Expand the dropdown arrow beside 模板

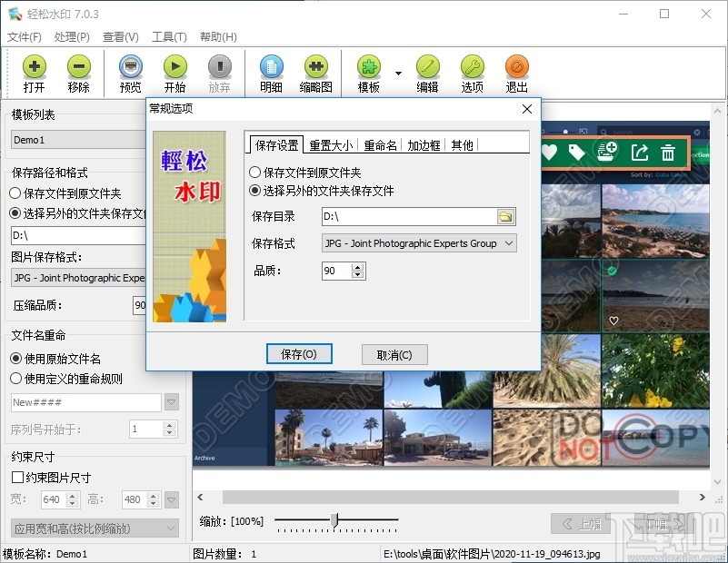pyautogui.click(x=396, y=73)
